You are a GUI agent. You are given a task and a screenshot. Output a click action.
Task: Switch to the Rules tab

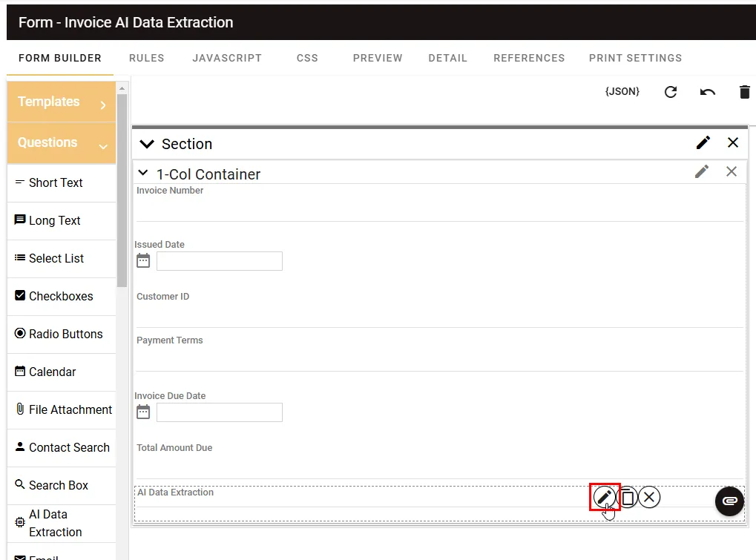[x=146, y=58]
